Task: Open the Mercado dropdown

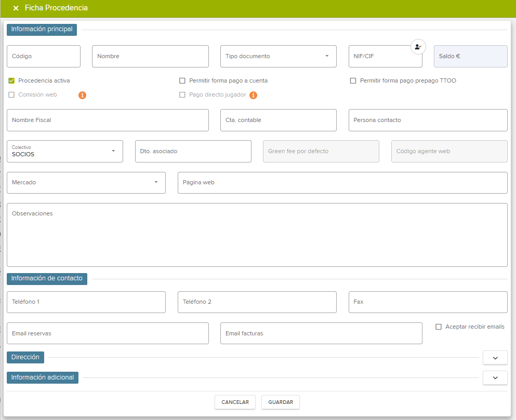Action: 86,183
